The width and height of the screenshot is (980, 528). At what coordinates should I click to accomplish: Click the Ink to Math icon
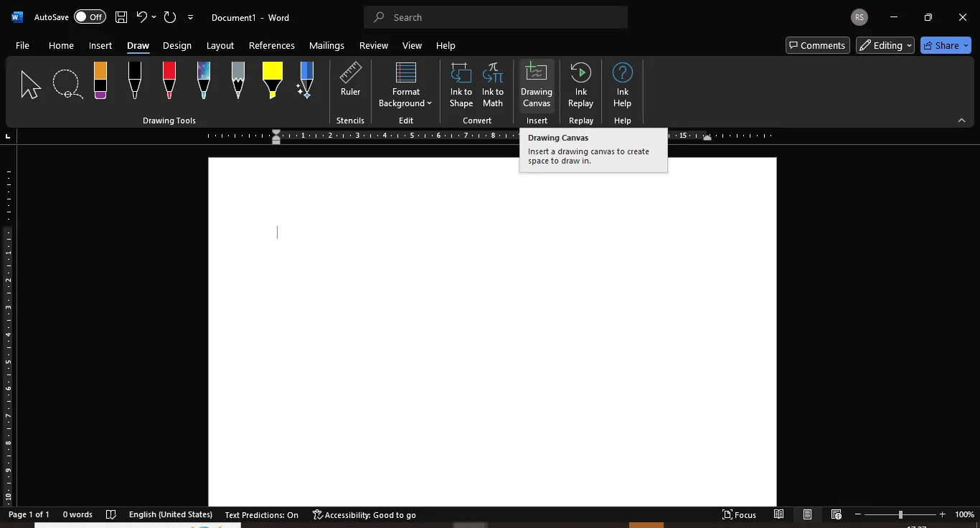[493, 85]
